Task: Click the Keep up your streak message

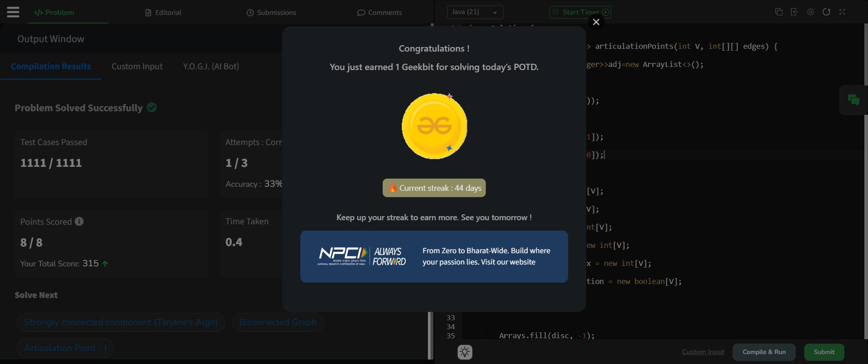Action: 434,217
